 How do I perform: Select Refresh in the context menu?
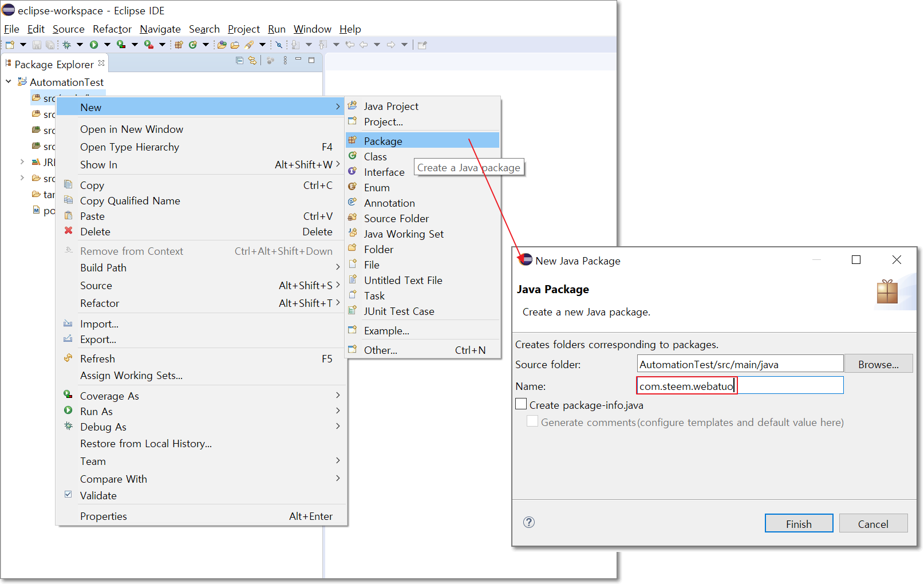(202, 358)
